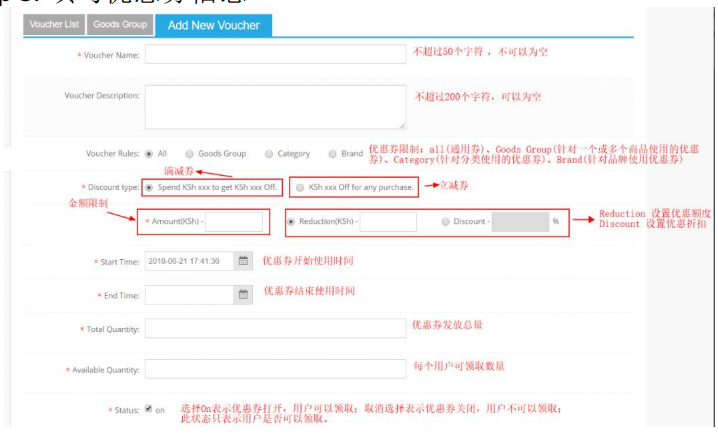The image size is (718, 436).
Task: Click the Total Quantity label
Action: 113,329
